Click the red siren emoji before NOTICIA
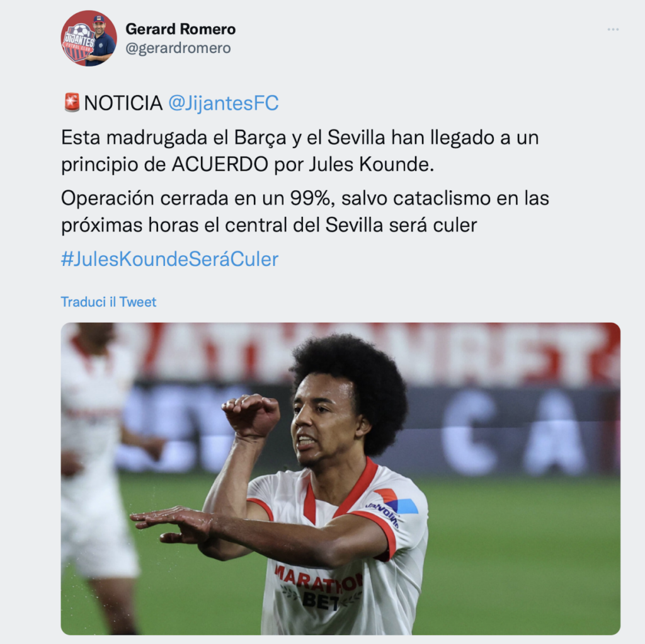The image size is (645, 644). click(x=72, y=103)
